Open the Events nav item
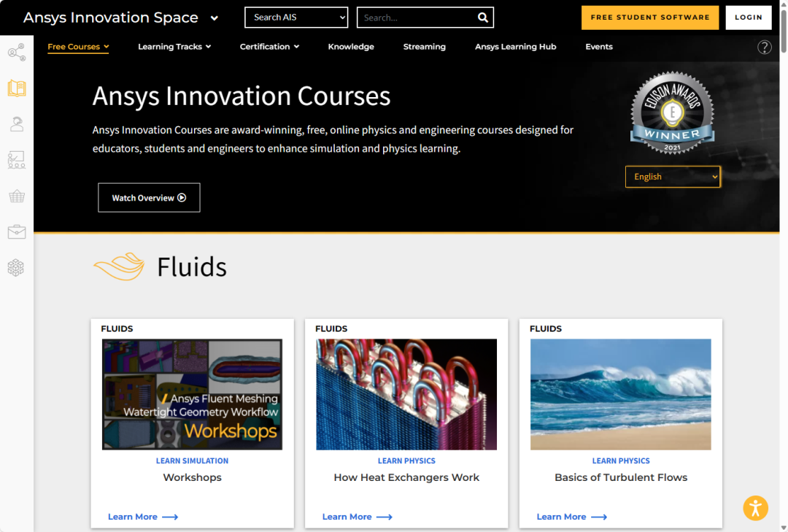The image size is (788, 532). (598, 47)
